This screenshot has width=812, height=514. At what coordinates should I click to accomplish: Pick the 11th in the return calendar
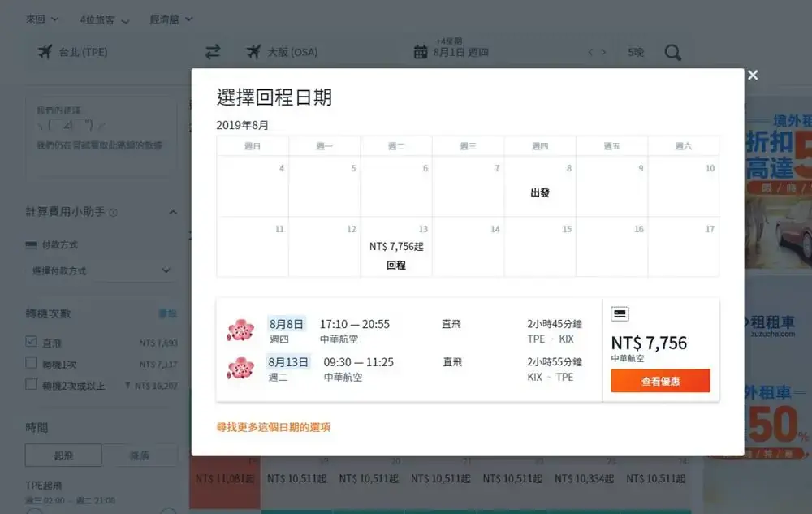[x=253, y=247]
